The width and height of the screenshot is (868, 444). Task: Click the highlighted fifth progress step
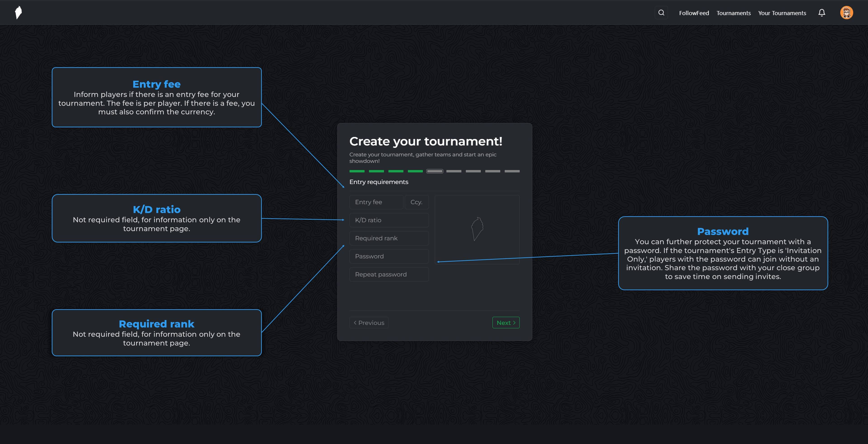pyautogui.click(x=434, y=171)
